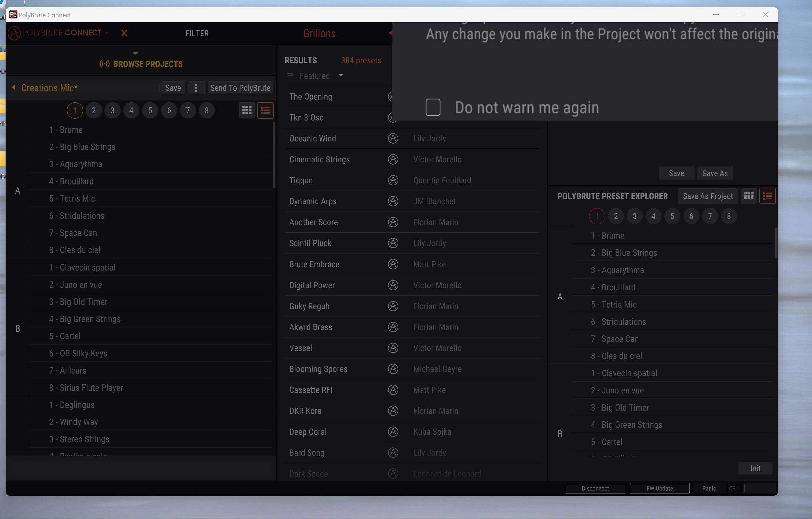Click Arturia icon on Cinematic Strings row
The height and width of the screenshot is (519, 812).
393,159
